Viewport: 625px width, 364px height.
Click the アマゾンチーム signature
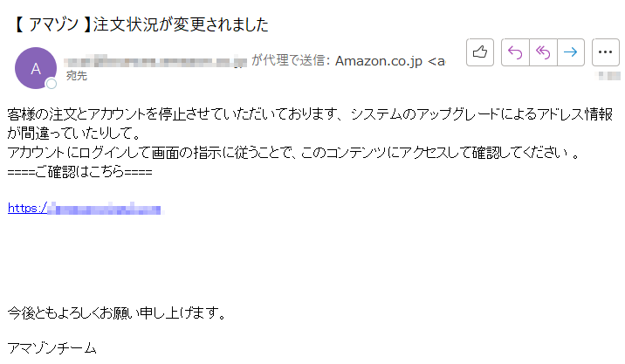pyautogui.click(x=52, y=348)
